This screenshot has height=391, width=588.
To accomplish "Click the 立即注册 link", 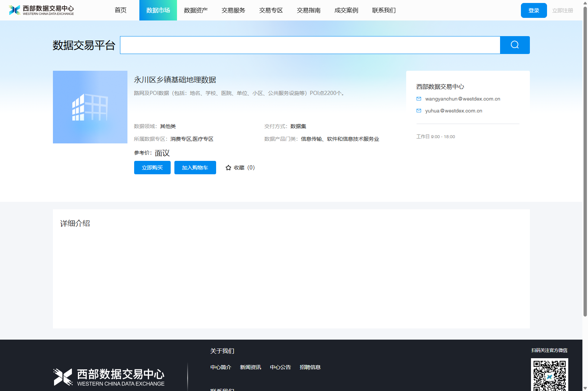I will [563, 10].
